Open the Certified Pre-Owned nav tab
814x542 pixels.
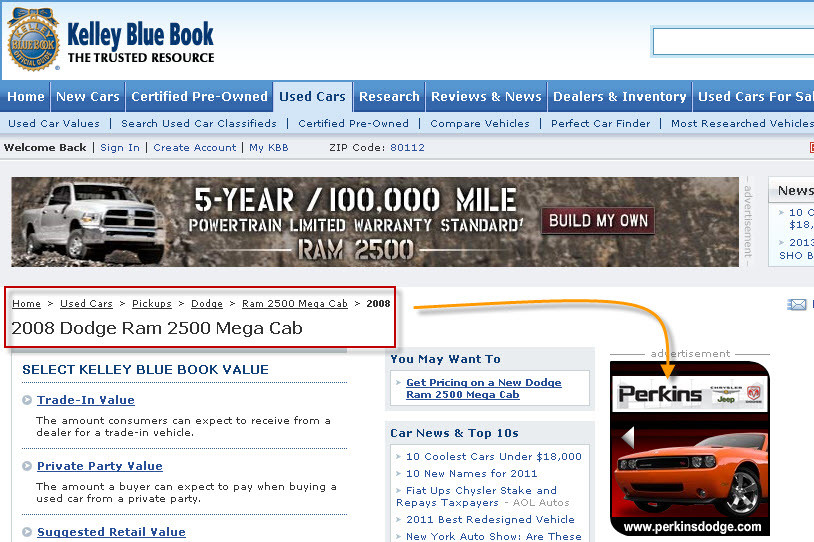(199, 97)
